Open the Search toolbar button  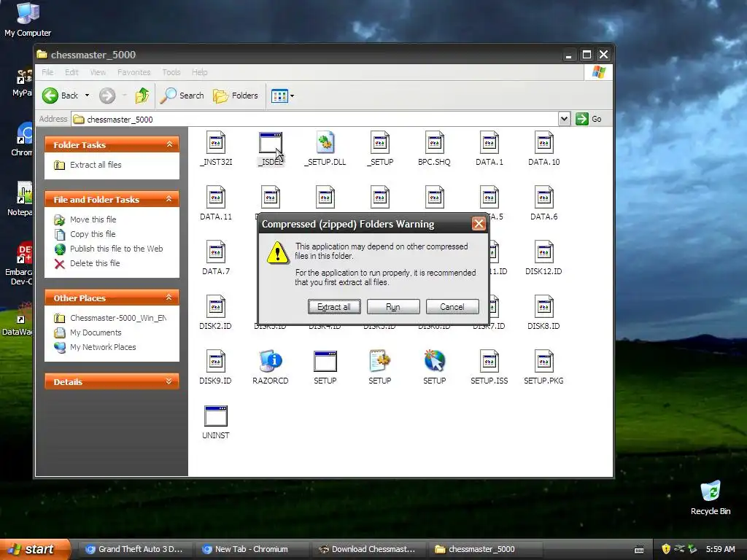pyautogui.click(x=182, y=96)
